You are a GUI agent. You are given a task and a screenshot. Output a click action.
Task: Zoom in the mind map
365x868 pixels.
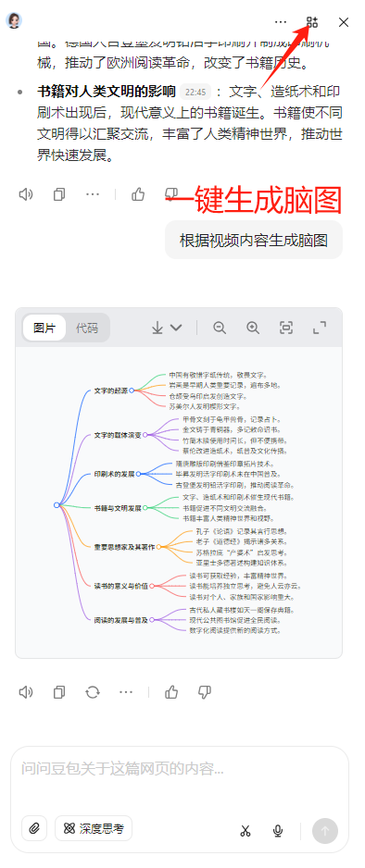coord(253,328)
